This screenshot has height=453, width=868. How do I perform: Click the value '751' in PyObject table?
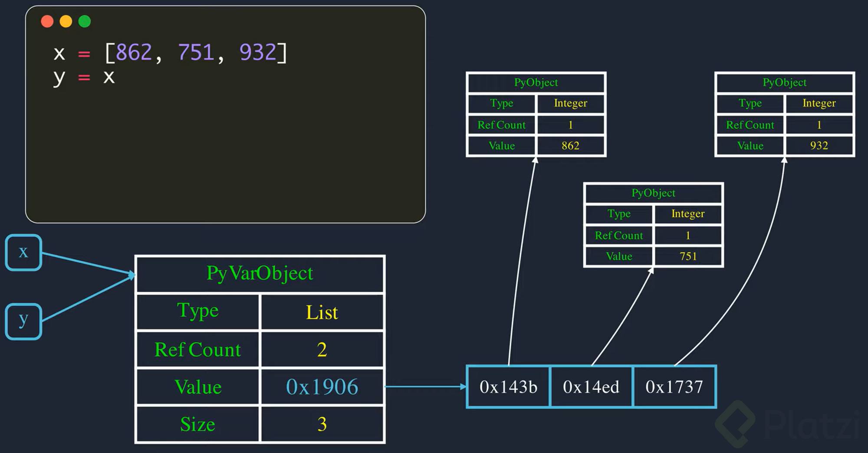[x=688, y=256]
